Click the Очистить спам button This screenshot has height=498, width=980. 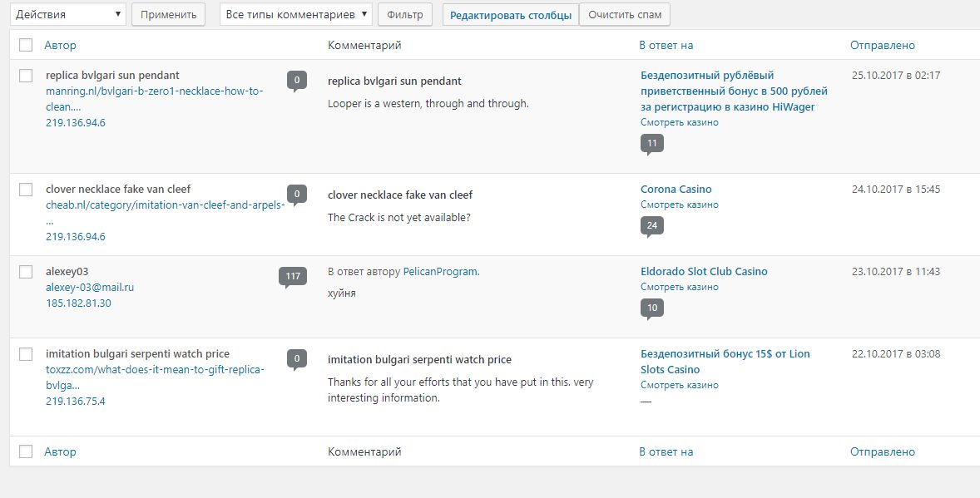tap(624, 15)
